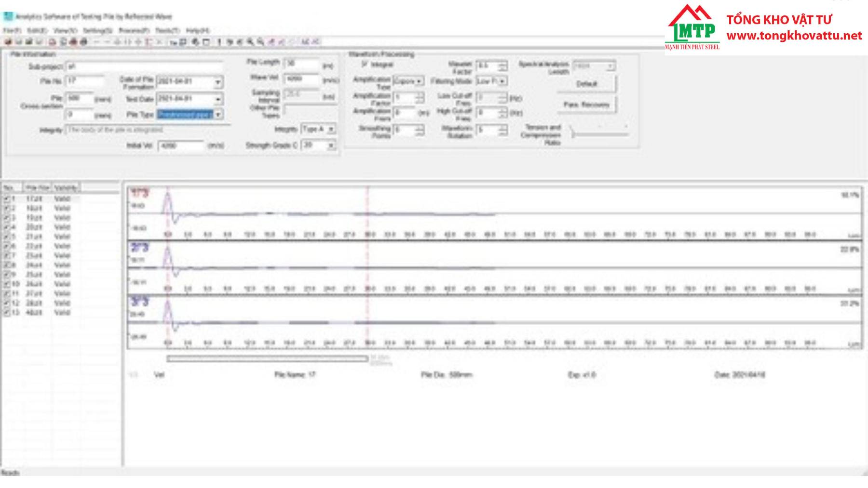Open the Process menu

[134, 30]
